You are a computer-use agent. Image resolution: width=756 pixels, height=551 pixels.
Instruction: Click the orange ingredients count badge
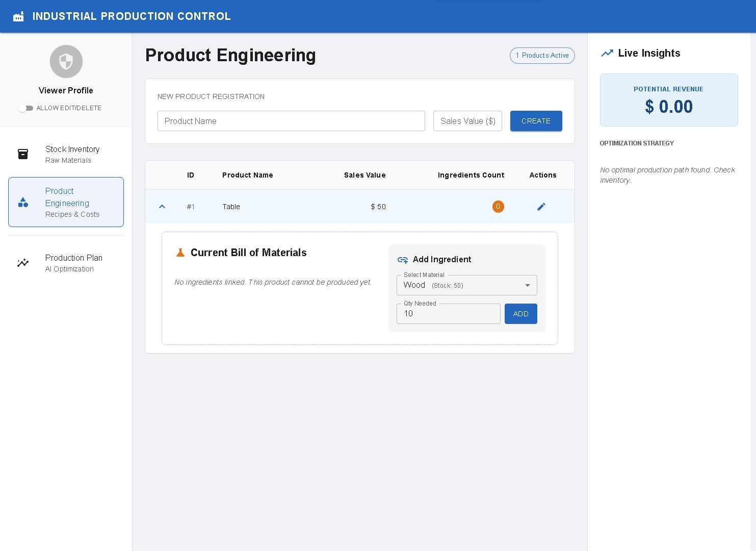coord(498,207)
